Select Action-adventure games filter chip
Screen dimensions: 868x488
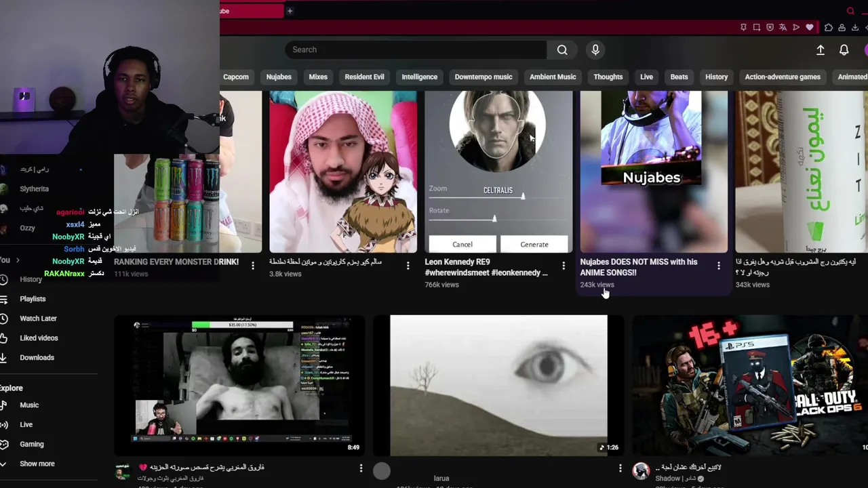point(783,77)
